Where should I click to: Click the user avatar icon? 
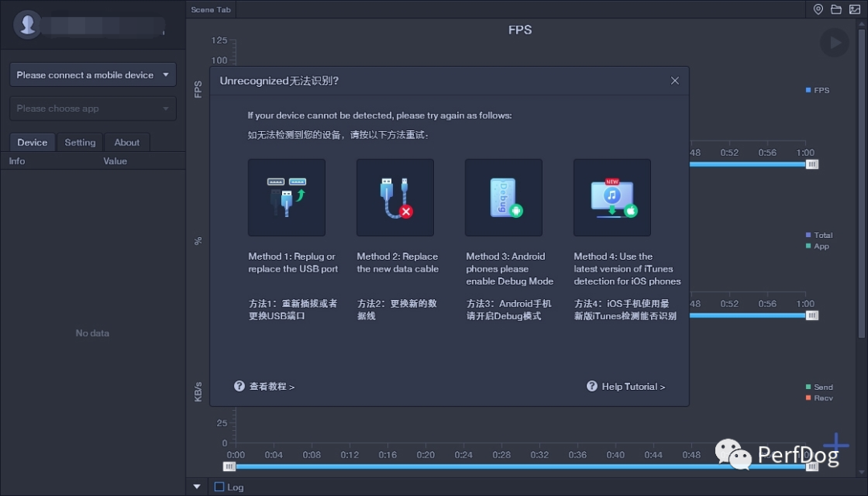click(x=27, y=24)
